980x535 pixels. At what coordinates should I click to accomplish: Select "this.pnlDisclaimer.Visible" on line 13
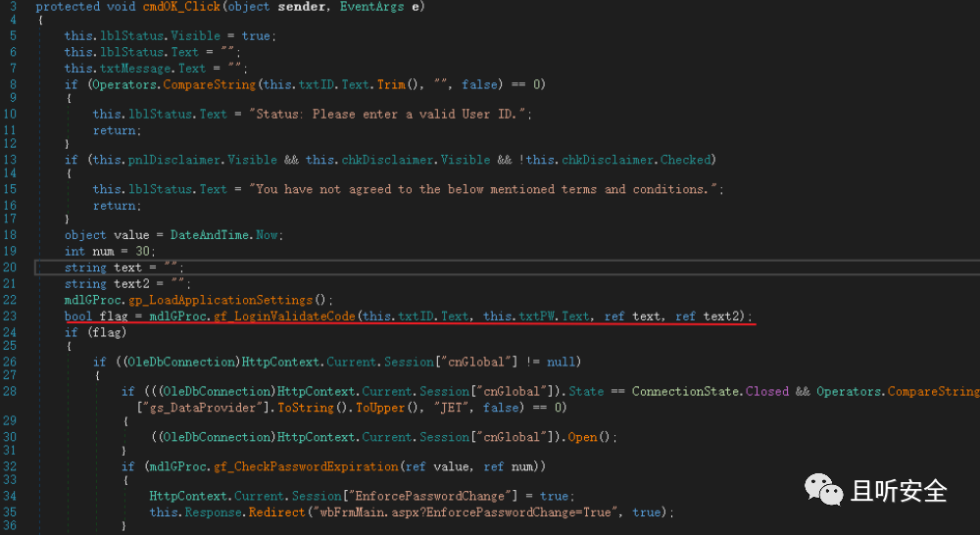point(185,160)
